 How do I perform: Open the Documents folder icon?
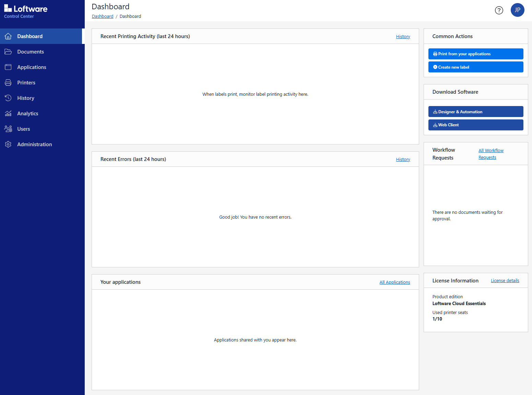click(x=8, y=51)
